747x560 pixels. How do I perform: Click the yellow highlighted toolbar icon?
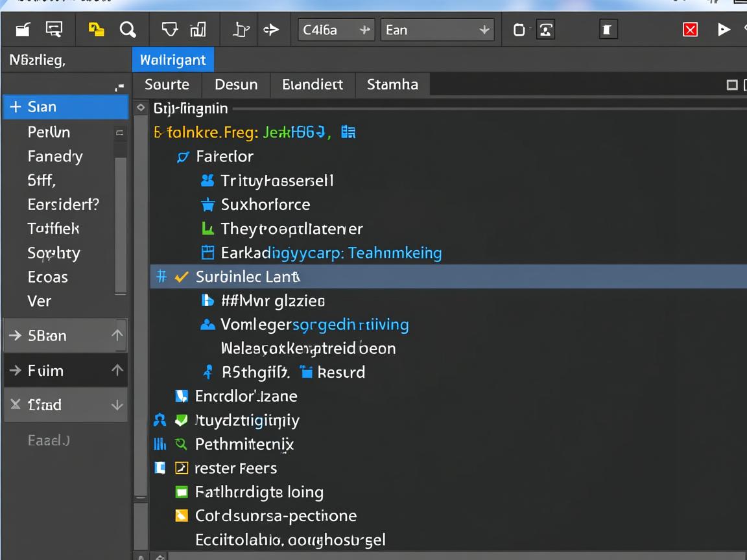pyautogui.click(x=96, y=30)
